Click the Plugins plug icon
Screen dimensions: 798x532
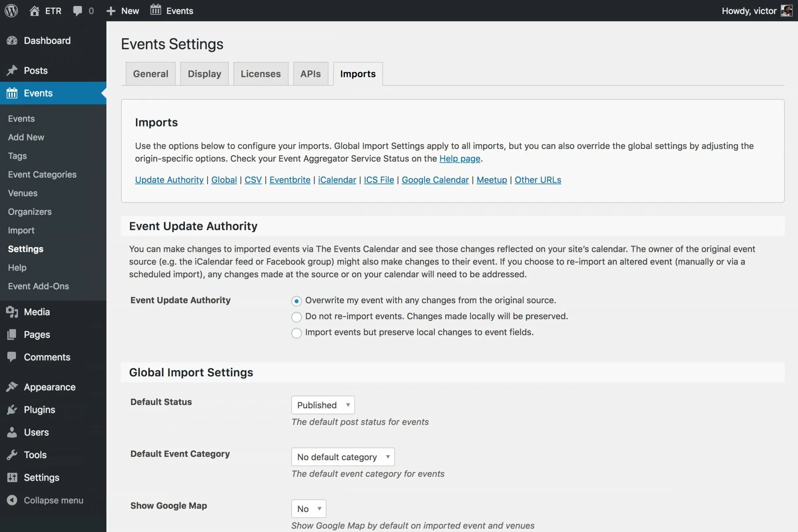point(12,409)
